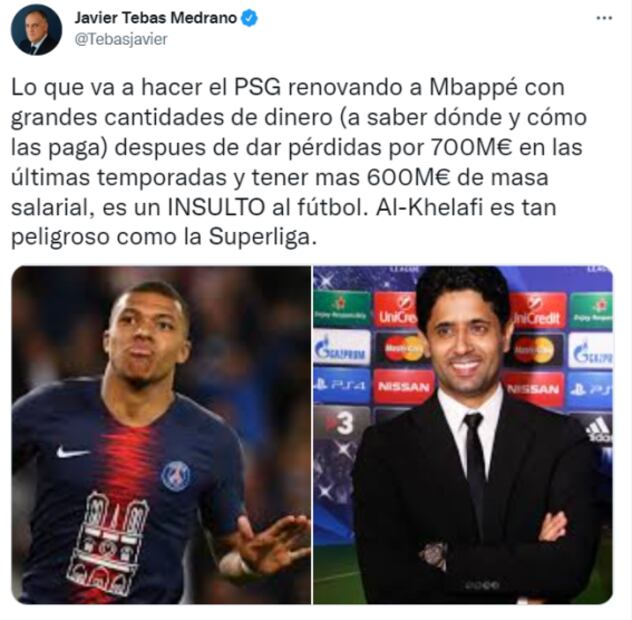The image size is (632, 620).
Task: Click the number 3 sponsor logo
Action: 342,423
